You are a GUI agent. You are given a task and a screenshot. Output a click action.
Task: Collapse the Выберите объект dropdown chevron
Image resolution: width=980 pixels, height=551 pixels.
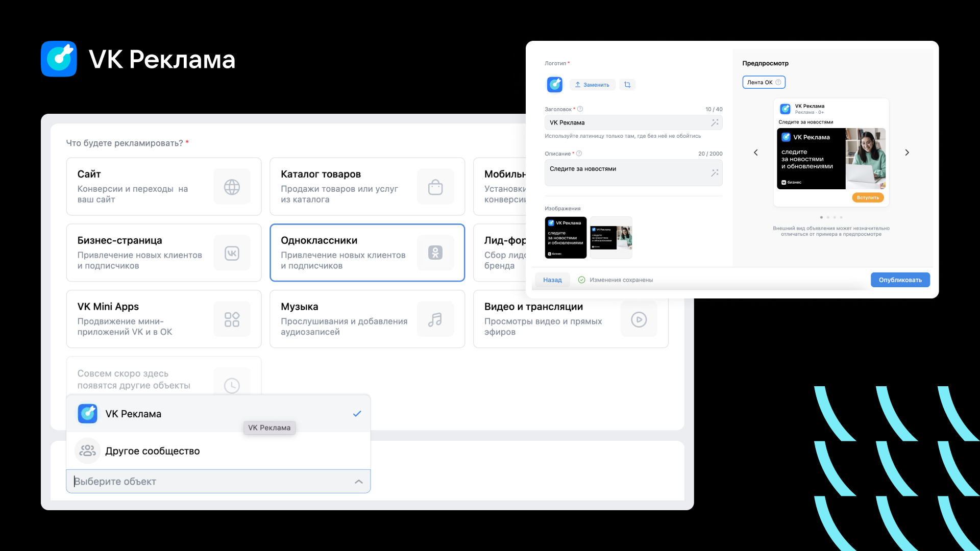[x=358, y=482]
